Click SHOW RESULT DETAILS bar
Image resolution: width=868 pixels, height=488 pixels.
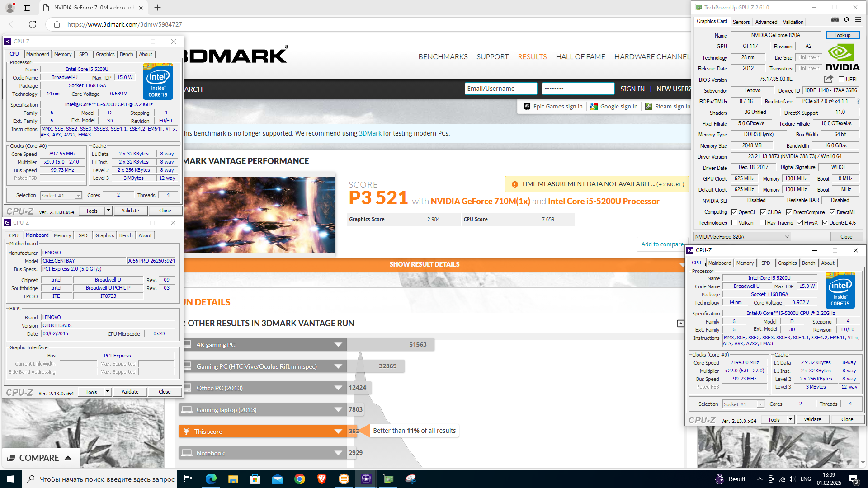click(425, 264)
